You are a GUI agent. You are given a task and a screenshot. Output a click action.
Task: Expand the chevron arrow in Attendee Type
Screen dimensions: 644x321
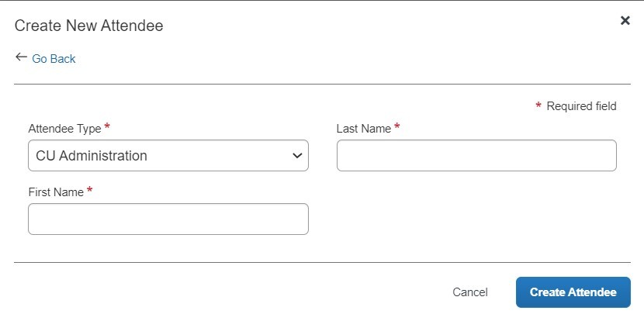pyautogui.click(x=297, y=156)
